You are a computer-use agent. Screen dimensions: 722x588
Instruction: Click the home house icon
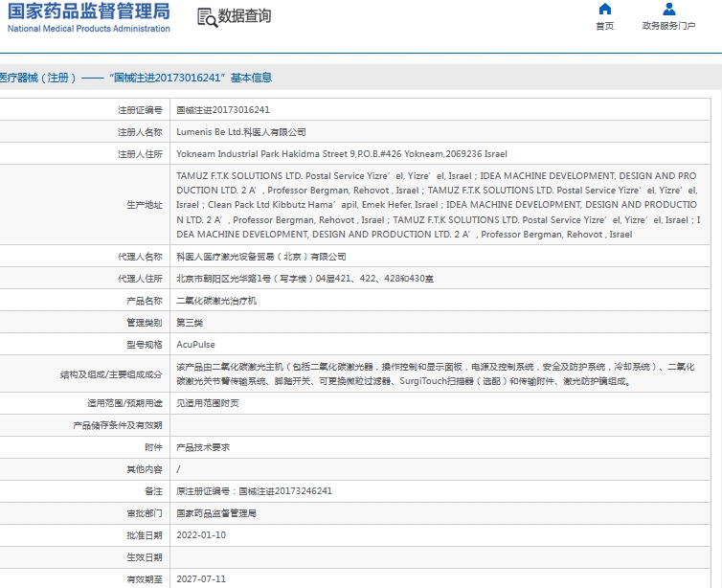coord(604,9)
